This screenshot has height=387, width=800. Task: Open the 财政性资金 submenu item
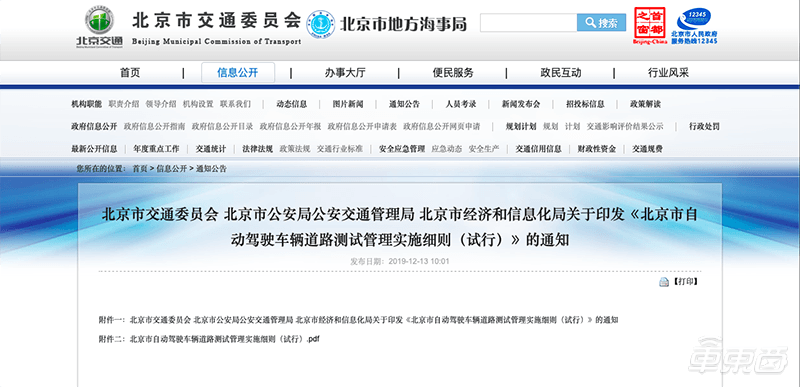tap(597, 149)
